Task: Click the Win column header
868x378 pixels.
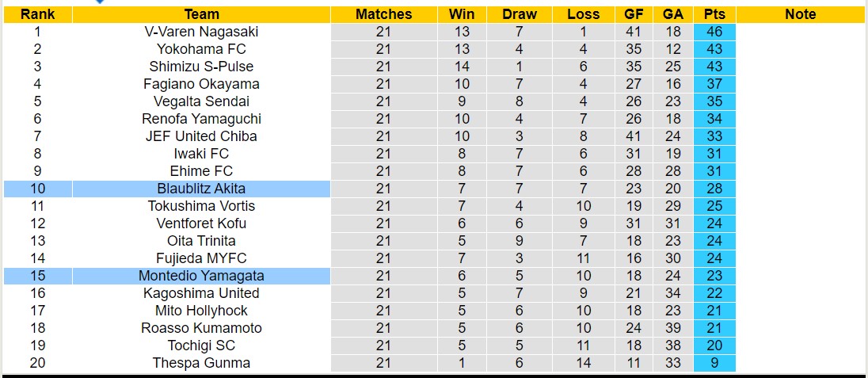Action: click(462, 14)
